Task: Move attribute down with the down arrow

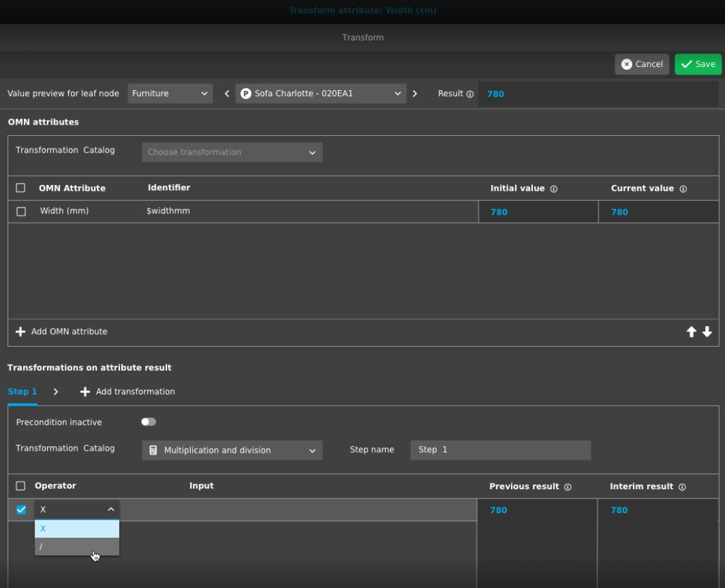Action: point(707,332)
